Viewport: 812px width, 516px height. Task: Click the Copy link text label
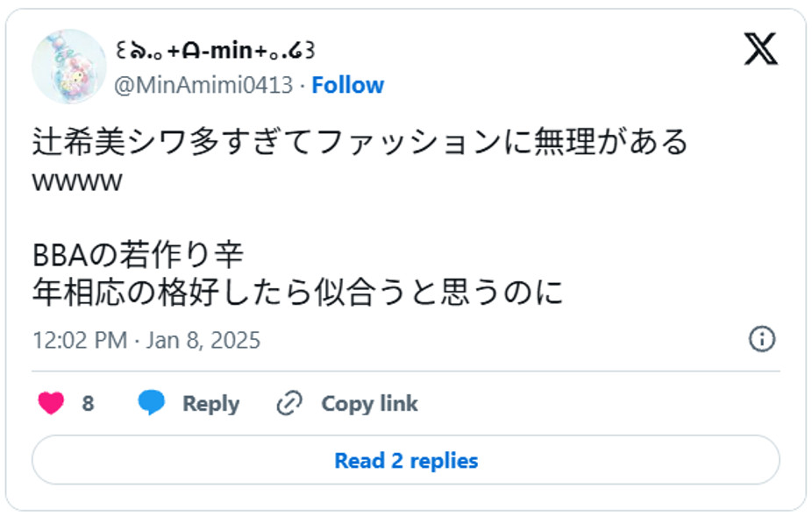[x=368, y=403]
